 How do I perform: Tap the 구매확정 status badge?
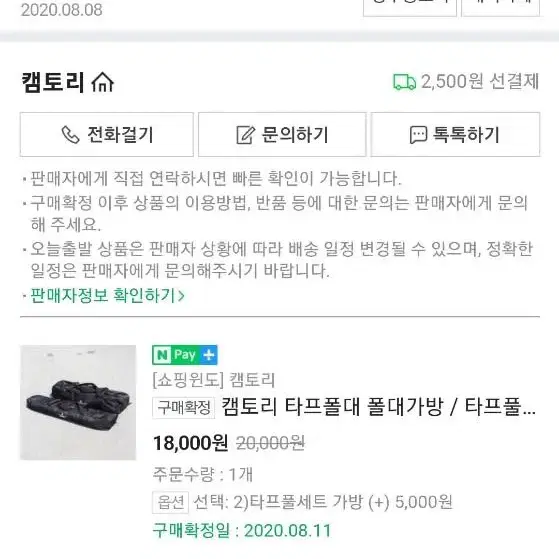[x=184, y=407]
